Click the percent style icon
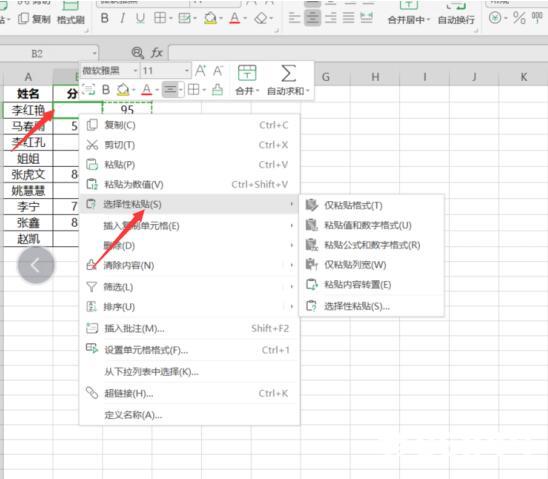Viewport: 548px width, 479px height. (519, 17)
